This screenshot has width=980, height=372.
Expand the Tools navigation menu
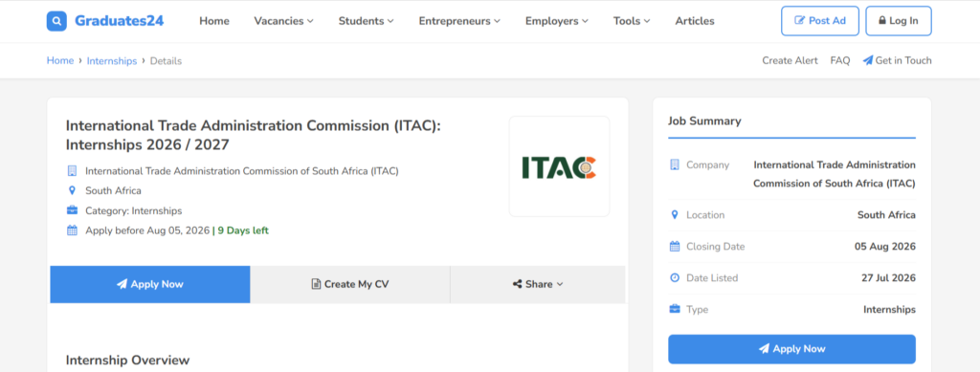click(x=632, y=21)
